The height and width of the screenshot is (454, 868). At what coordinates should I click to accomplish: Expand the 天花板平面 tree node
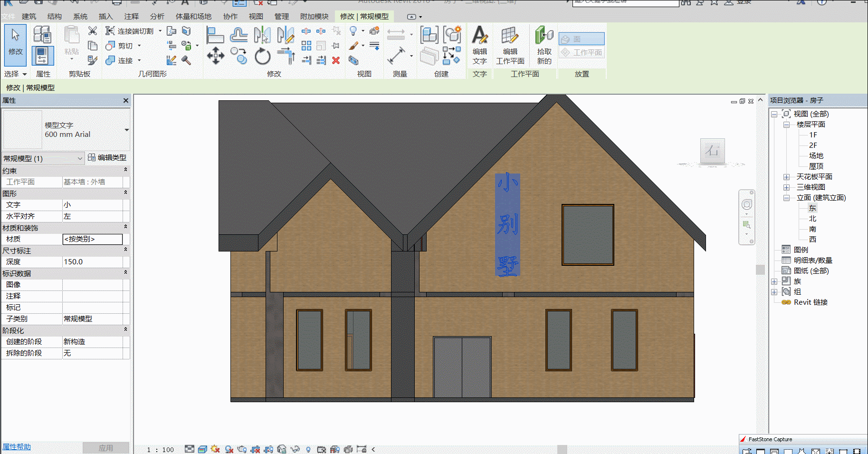pos(786,177)
